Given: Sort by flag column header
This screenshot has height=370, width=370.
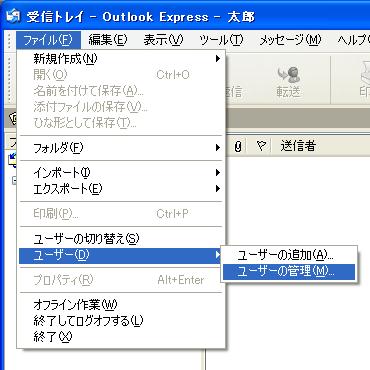Looking at the screenshot, I should [x=261, y=146].
